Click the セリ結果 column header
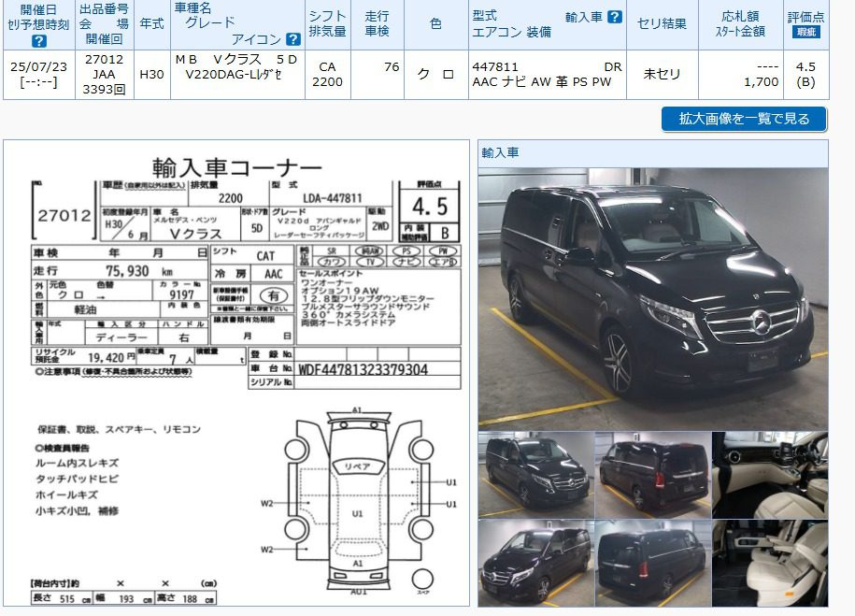This screenshot has width=855, height=616. click(x=662, y=24)
